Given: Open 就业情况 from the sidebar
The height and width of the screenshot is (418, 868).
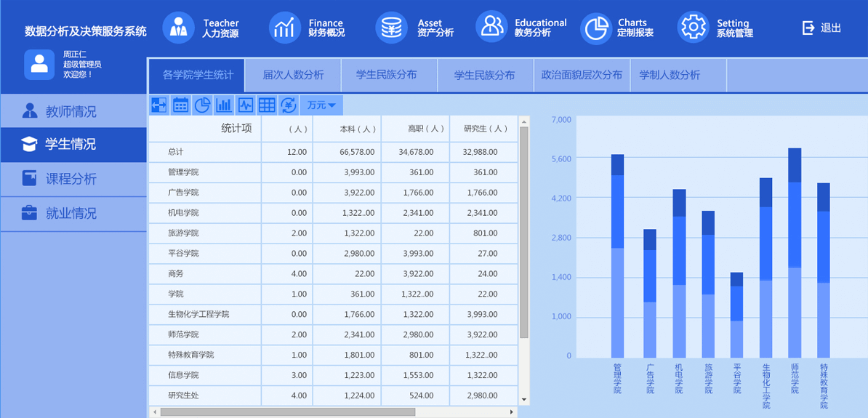Looking at the screenshot, I should 71,214.
